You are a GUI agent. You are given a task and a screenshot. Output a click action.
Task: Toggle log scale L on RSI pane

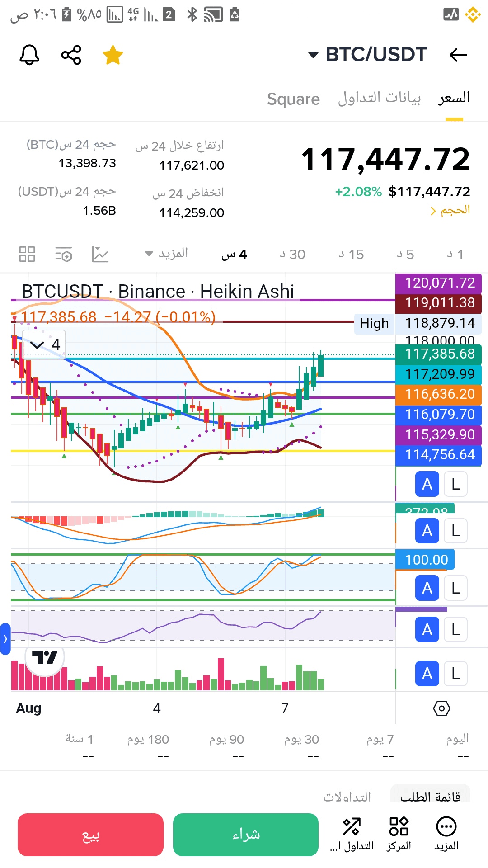(455, 629)
